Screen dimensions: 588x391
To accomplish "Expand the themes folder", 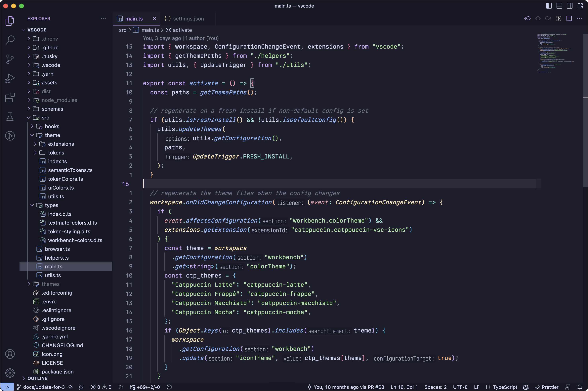I will coord(66,284).
